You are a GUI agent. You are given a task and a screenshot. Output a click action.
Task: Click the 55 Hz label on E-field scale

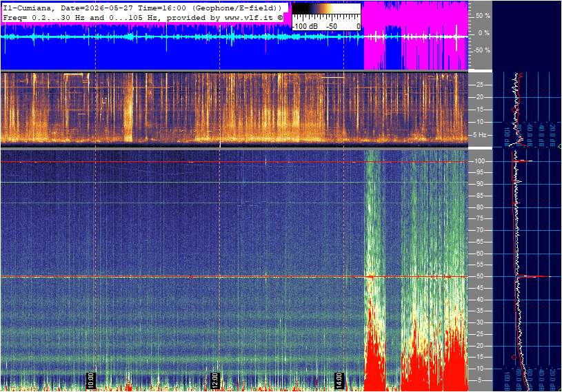479,265
